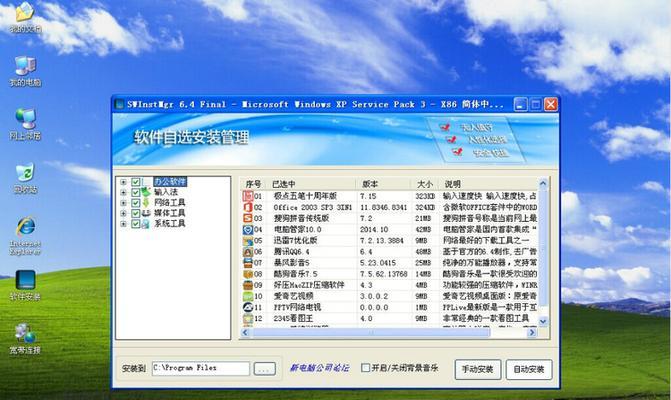This screenshot has height=400, width=671.
Task: Click the 好压 icon in row 09
Action: tap(248, 285)
